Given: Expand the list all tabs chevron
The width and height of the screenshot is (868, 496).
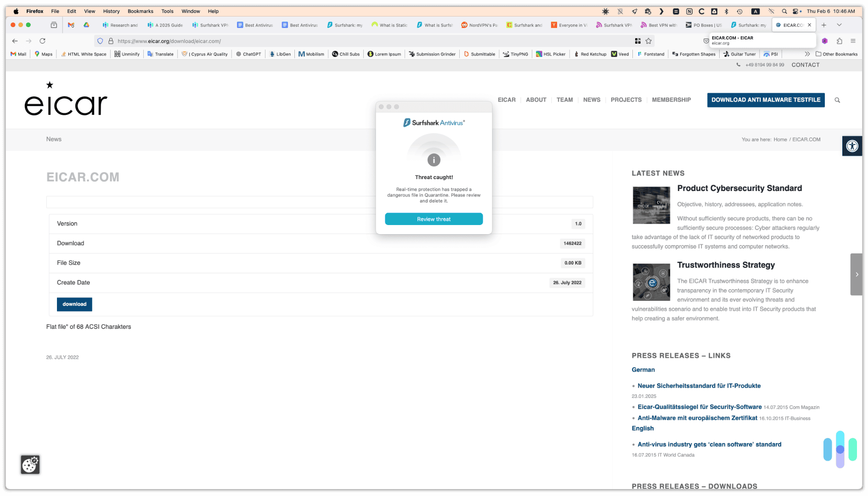Looking at the screenshot, I should coord(839,25).
